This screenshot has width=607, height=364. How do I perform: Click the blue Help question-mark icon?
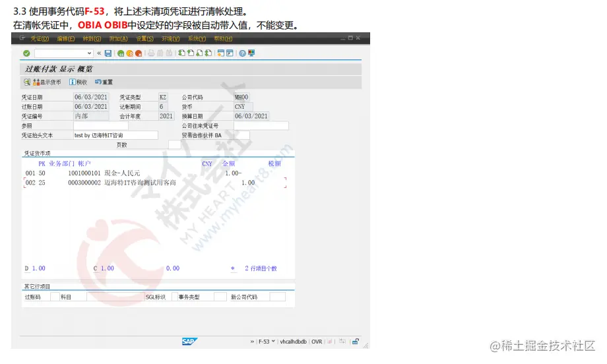pyautogui.click(x=242, y=53)
